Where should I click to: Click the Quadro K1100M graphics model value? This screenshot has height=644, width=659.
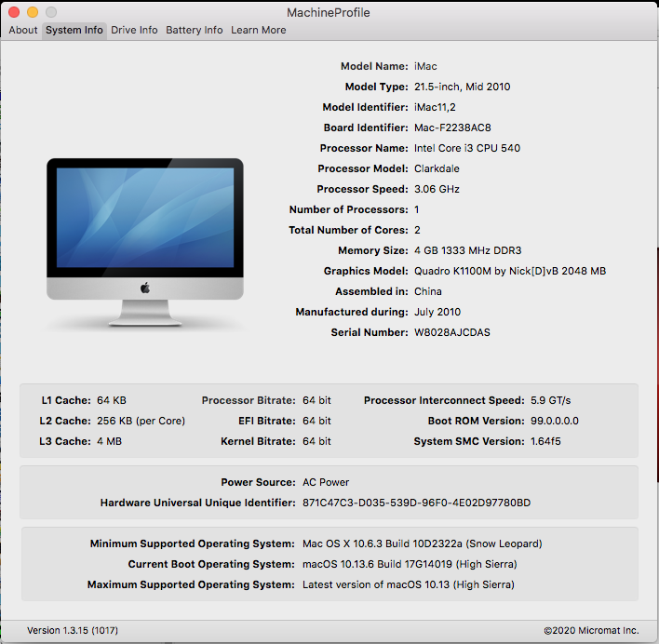[x=510, y=271]
